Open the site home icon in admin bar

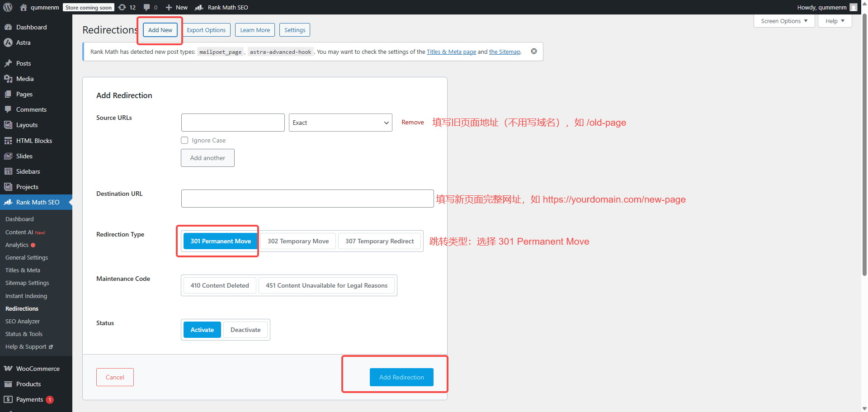(24, 7)
